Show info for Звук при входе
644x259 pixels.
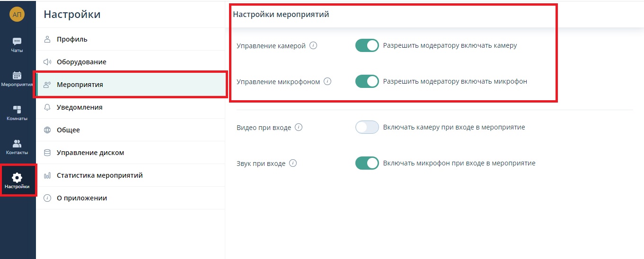(293, 164)
